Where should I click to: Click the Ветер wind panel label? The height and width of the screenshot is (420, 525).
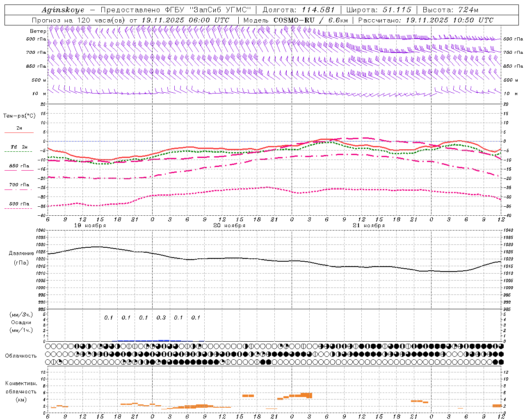[38, 31]
